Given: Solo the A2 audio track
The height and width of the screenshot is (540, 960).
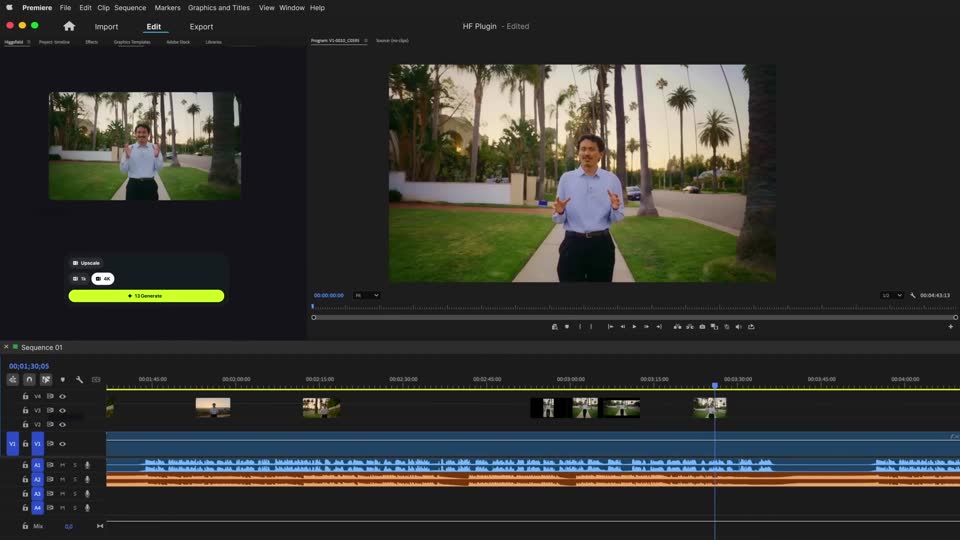Looking at the screenshot, I should coord(75,479).
